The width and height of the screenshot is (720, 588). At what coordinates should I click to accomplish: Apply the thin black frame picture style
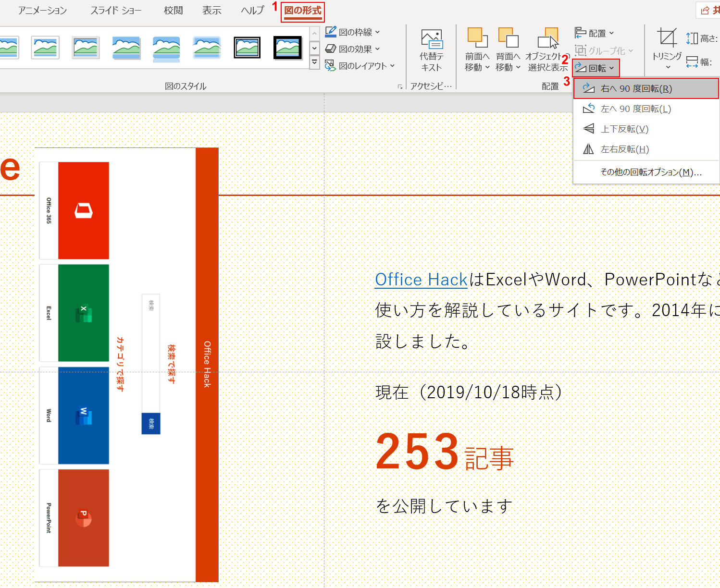point(247,48)
